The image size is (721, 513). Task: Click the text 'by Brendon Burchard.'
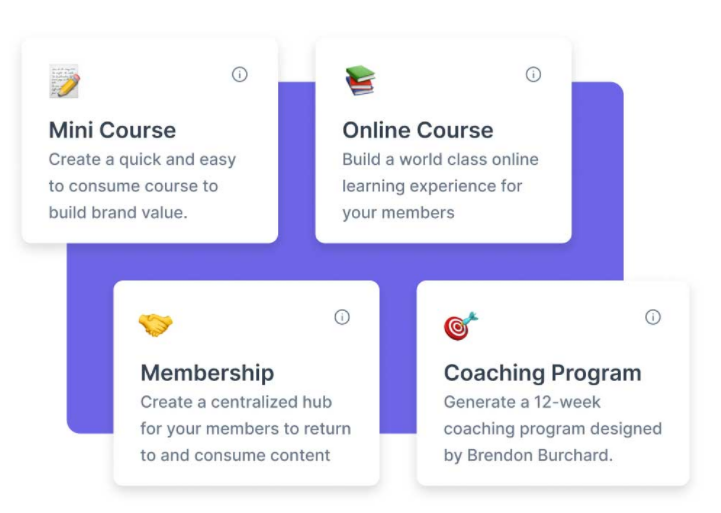526,455
